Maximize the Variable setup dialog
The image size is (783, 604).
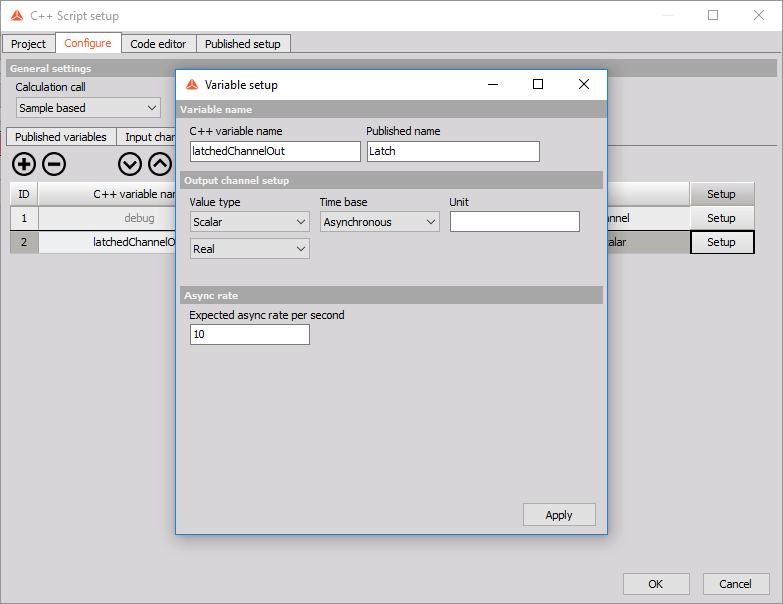538,84
